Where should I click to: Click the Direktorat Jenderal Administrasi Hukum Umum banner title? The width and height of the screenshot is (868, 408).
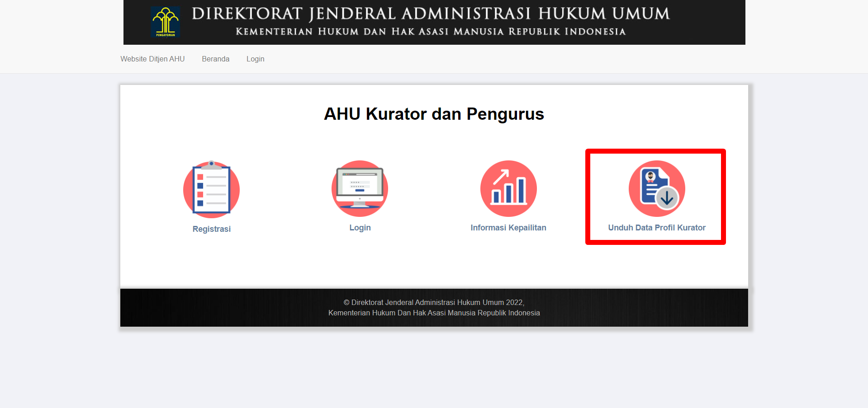(430, 14)
